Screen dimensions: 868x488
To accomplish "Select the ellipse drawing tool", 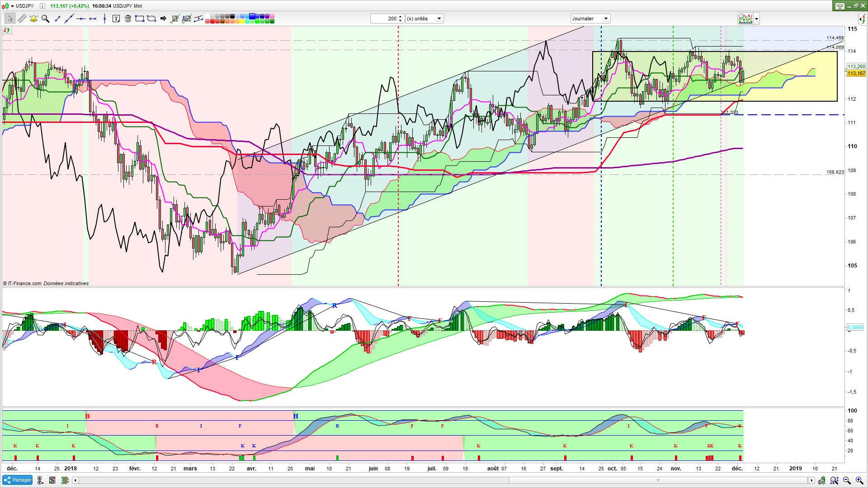I will click(x=151, y=19).
